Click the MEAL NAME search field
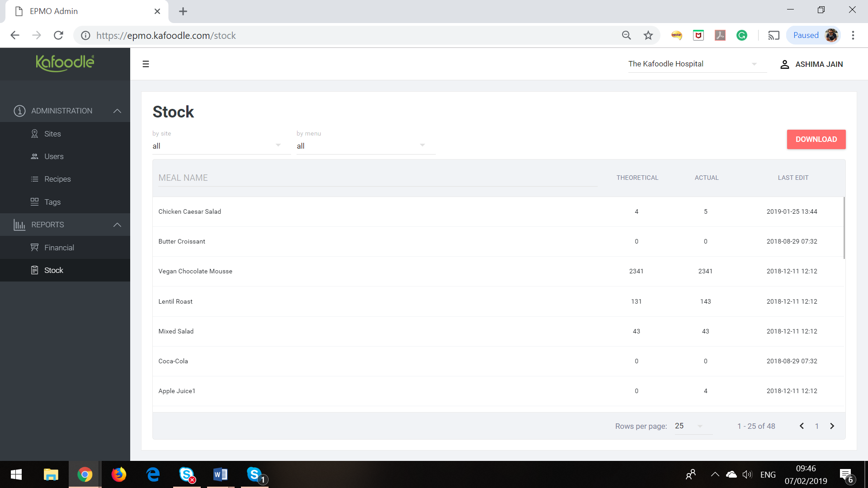Viewport: 868px width, 488px height. tap(377, 178)
